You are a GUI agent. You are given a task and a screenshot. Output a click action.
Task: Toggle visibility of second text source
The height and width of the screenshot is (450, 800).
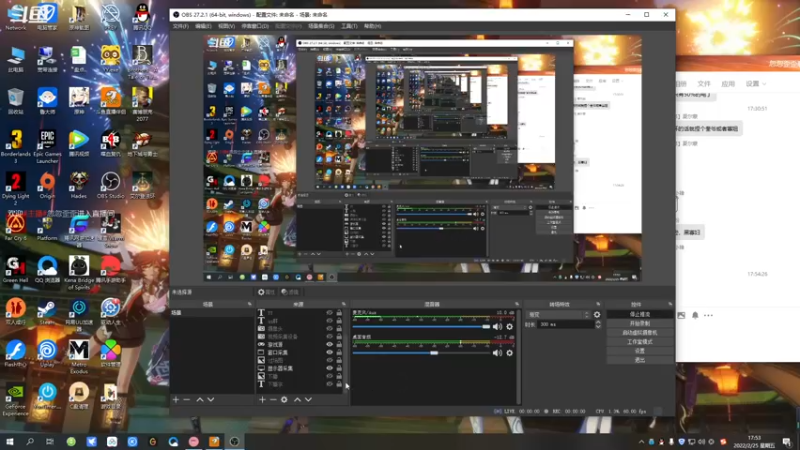point(329,321)
